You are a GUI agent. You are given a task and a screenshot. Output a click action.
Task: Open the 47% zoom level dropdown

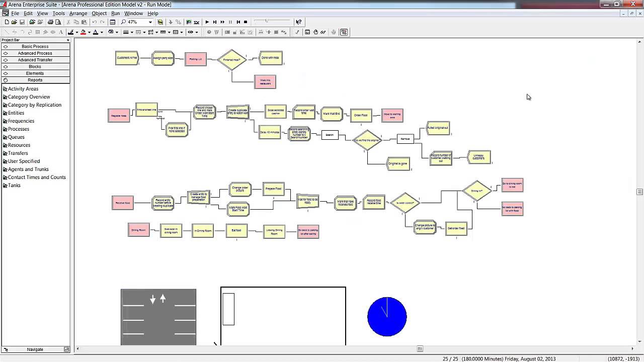tap(150, 22)
